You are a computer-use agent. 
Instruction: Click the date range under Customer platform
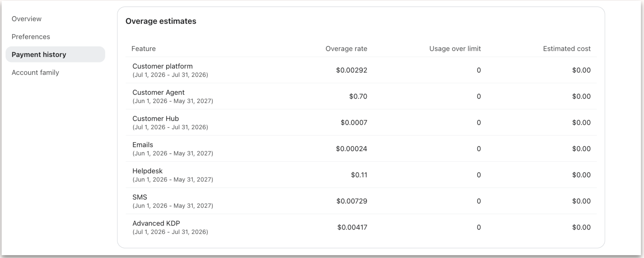coord(170,75)
